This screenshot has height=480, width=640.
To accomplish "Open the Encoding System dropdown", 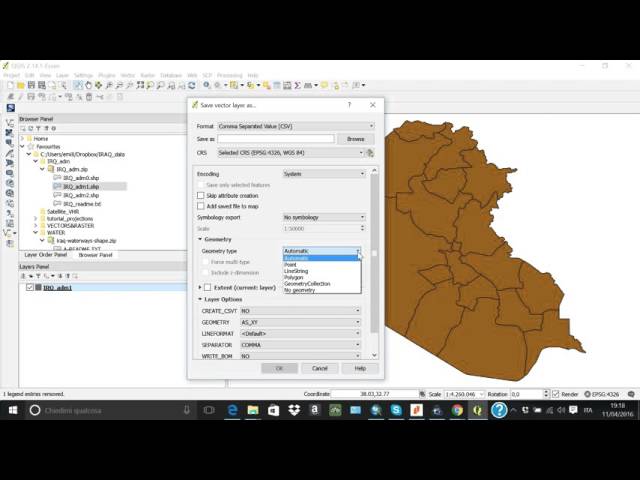I will click(324, 174).
